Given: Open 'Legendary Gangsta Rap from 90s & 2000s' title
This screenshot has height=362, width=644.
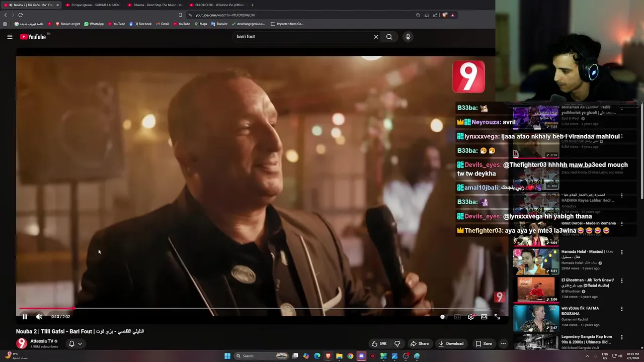Looking at the screenshot, I should tap(587, 339).
